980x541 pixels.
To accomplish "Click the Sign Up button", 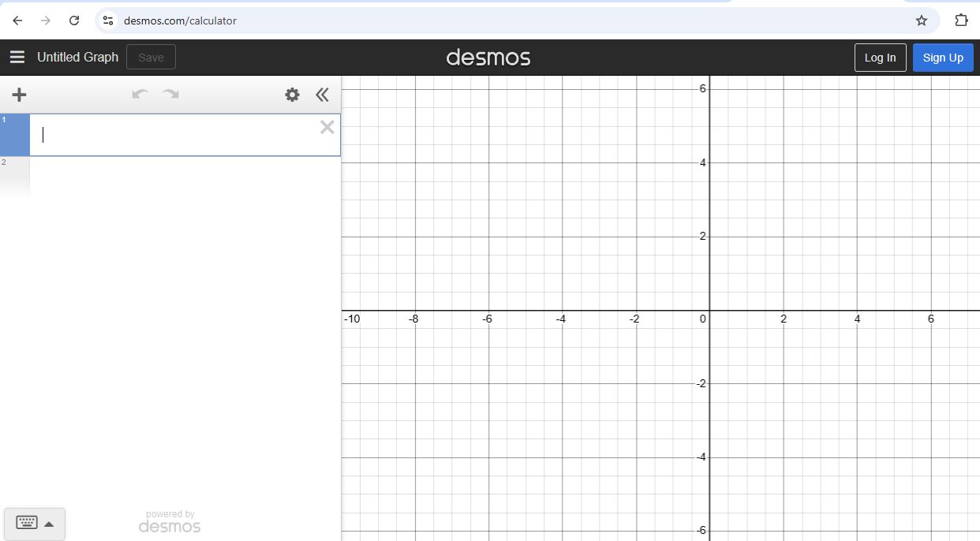I will point(943,57).
